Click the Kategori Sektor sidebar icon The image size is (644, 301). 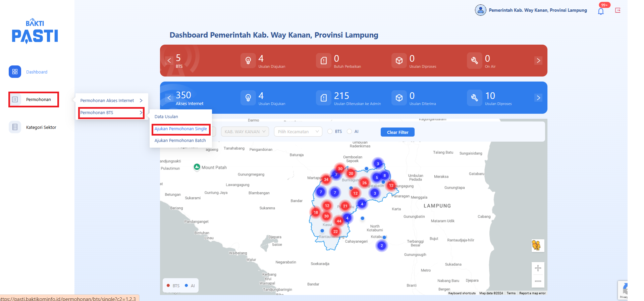(15, 127)
